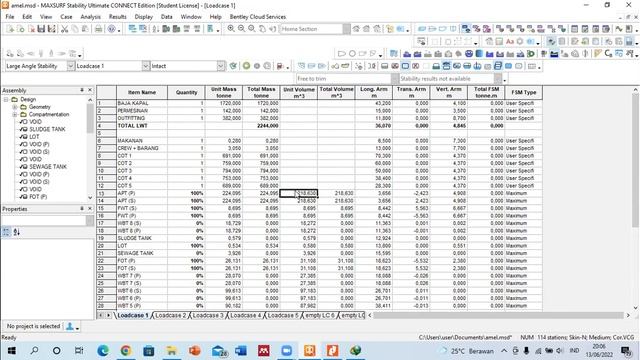Save the file using the floppy disk icon
This screenshot has width=640, height=360.
[41, 29]
